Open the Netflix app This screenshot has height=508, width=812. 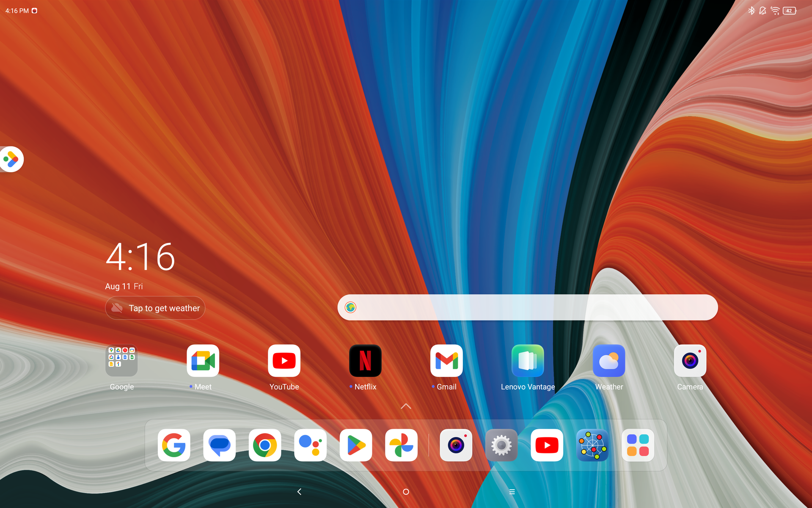(365, 361)
